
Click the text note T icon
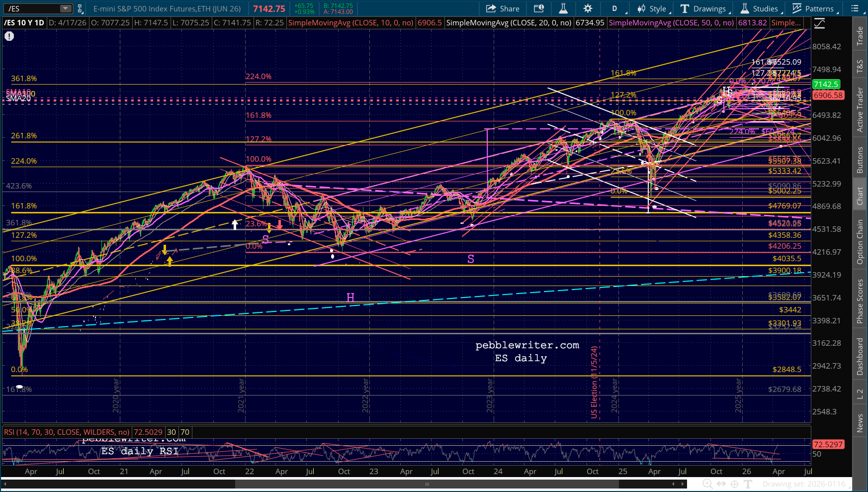click(748, 484)
